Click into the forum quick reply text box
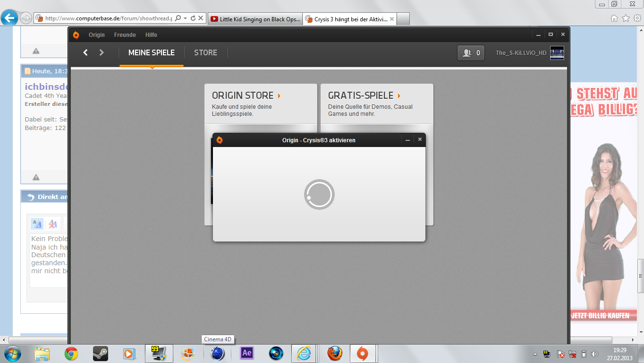 [x=49, y=260]
